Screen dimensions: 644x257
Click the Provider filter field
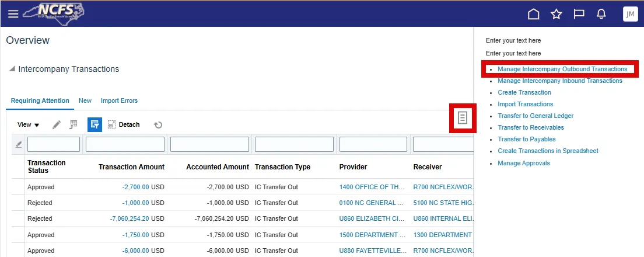373,144
